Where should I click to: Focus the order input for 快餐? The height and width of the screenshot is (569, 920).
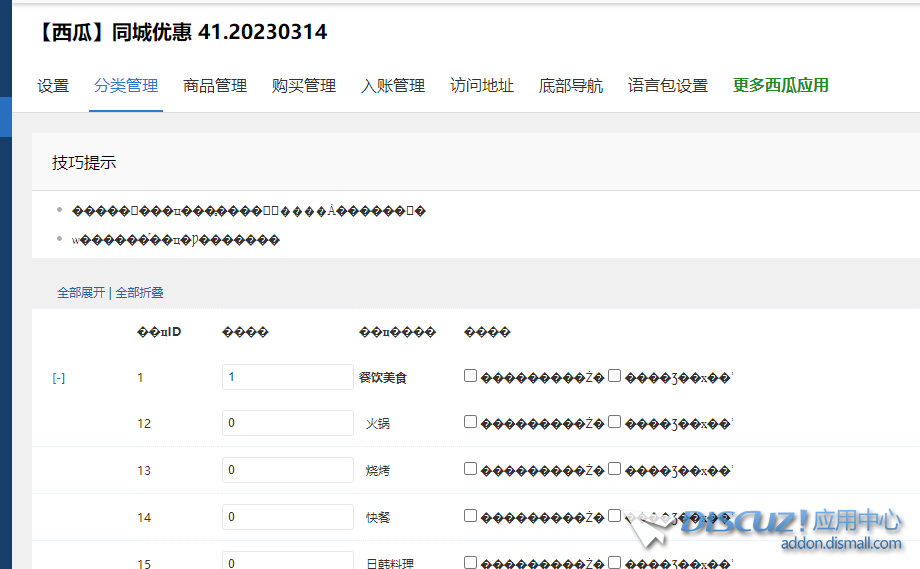(288, 517)
